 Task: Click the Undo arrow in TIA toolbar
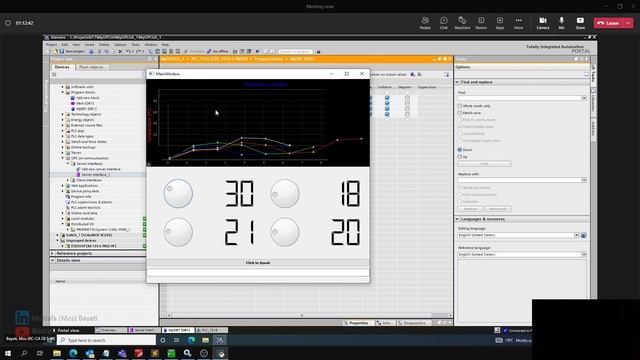point(128,51)
